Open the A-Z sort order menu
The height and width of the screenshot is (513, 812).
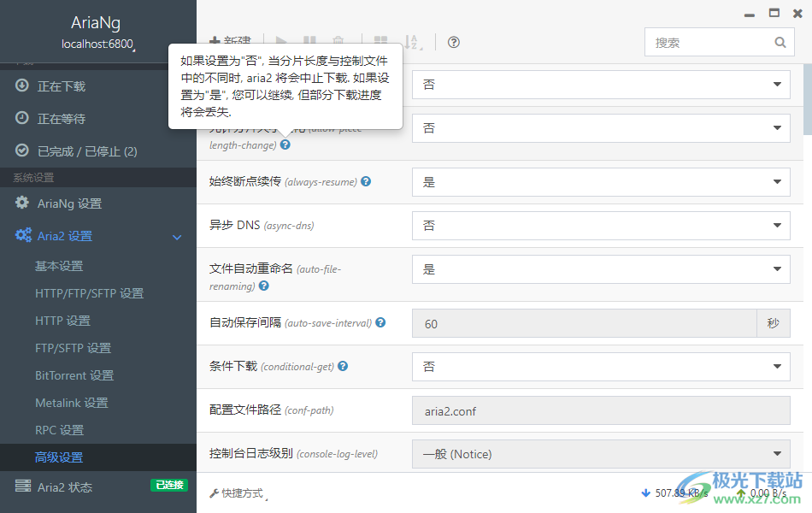[413, 42]
